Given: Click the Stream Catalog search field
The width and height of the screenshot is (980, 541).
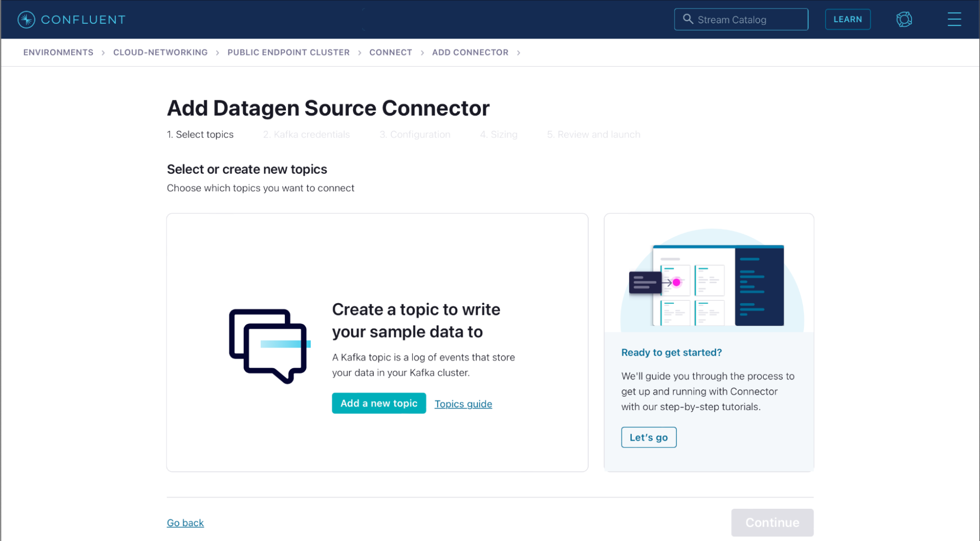Looking at the screenshot, I should click(741, 20).
